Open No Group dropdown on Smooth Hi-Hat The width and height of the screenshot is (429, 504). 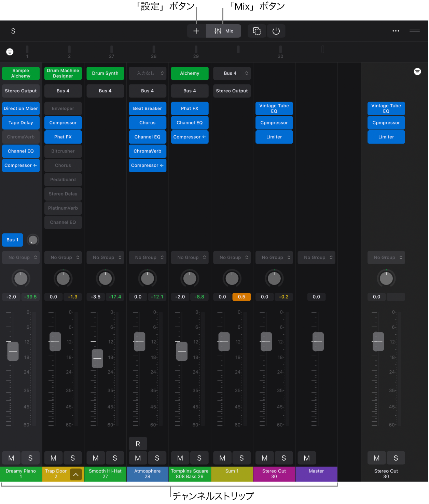(x=105, y=257)
